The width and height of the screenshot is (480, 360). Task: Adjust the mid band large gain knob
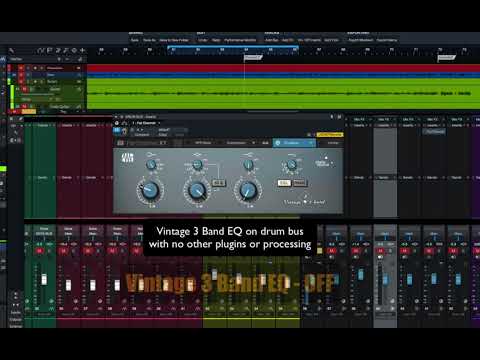tap(197, 191)
